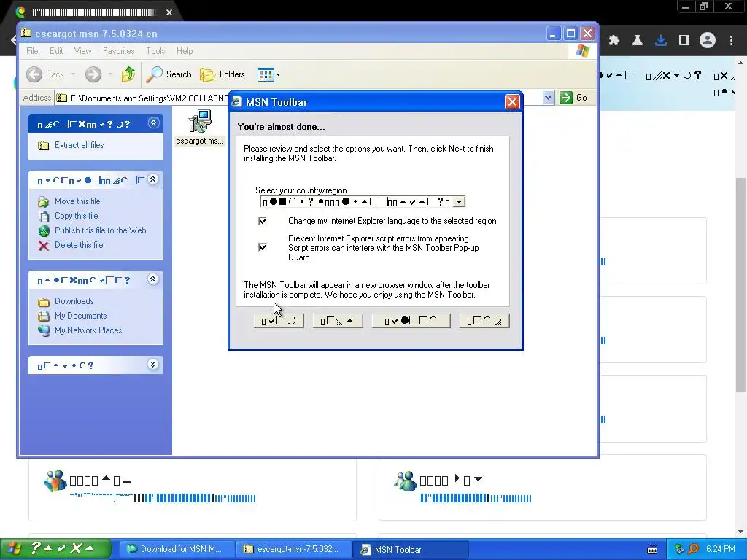Collapse the first task pane section

pos(153,122)
